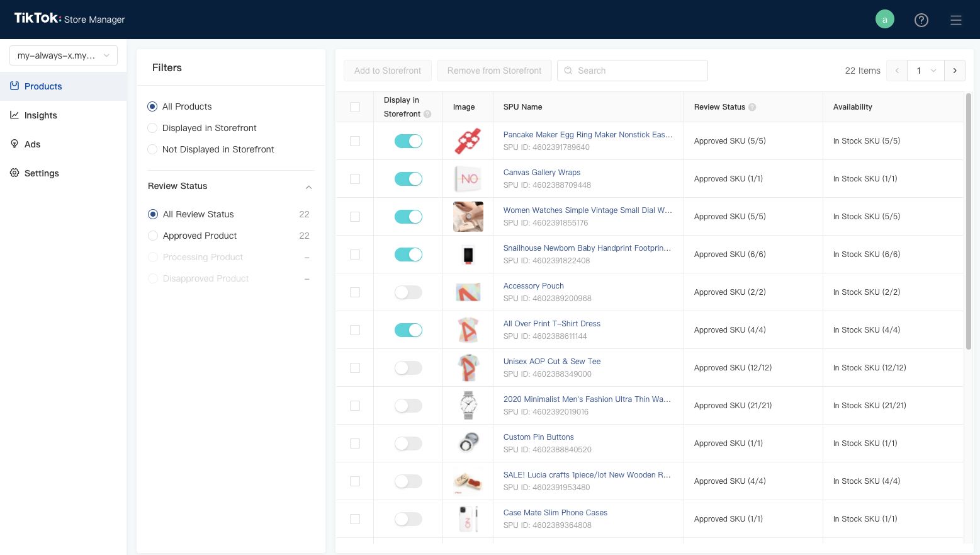Click the product Search input field
The image size is (980, 555).
coord(633,71)
